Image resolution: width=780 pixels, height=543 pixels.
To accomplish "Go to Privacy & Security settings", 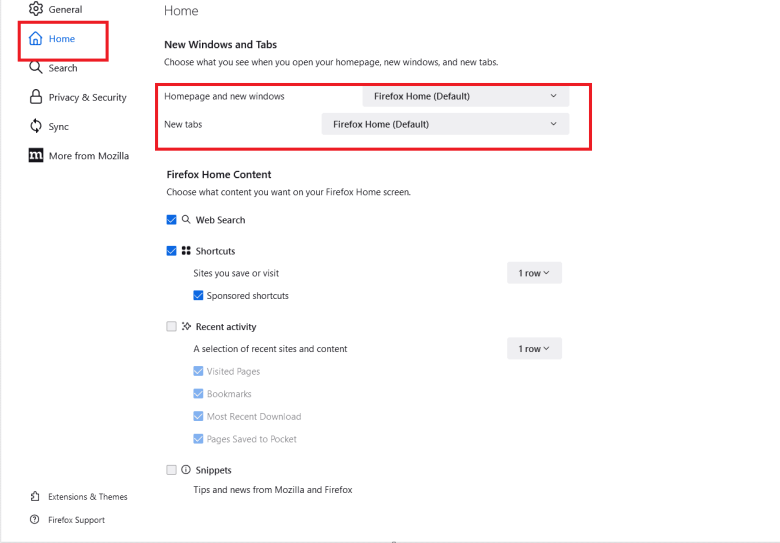I will (78, 97).
